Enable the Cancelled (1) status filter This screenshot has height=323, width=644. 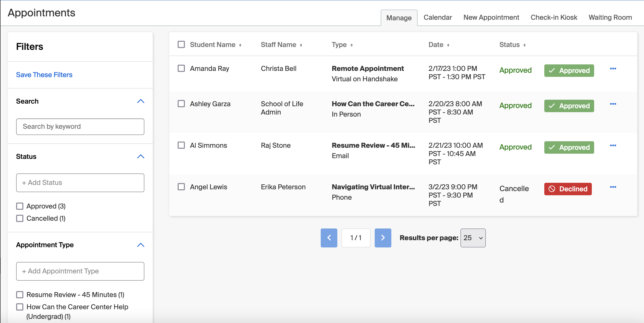coord(20,218)
